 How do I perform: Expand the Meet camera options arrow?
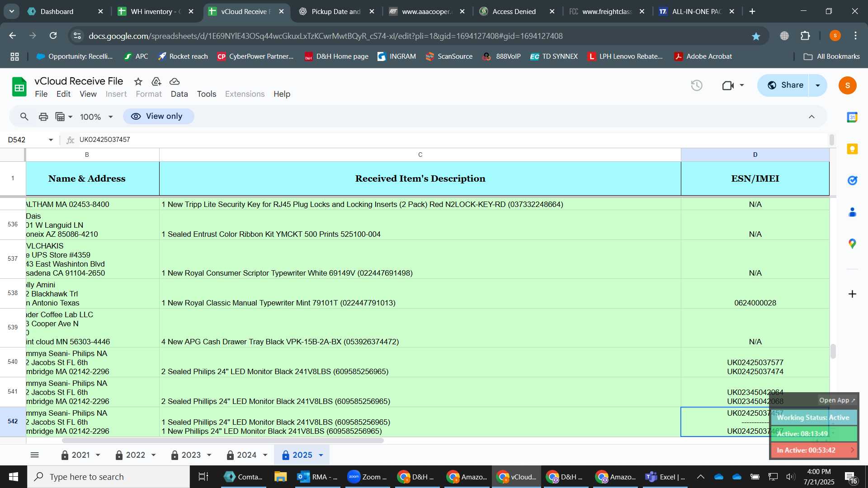[742, 85]
